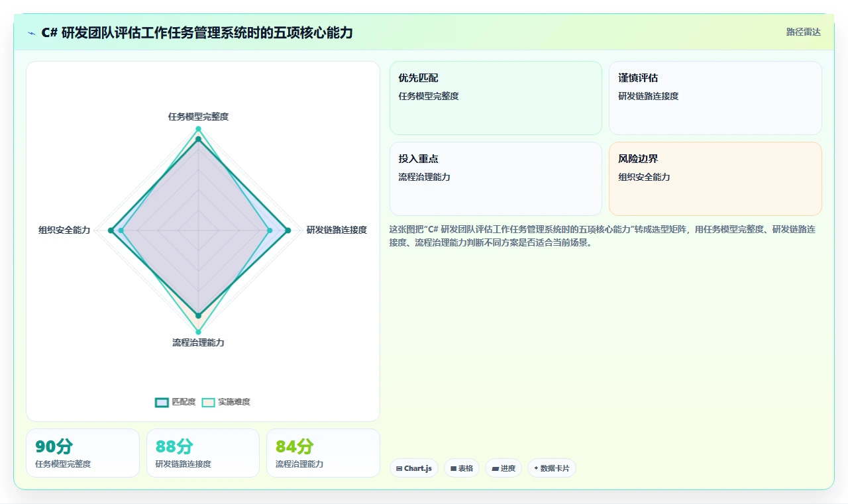Screen dimensions: 848x504
Task: Open the 谨慎评估 card
Action: tap(715, 98)
